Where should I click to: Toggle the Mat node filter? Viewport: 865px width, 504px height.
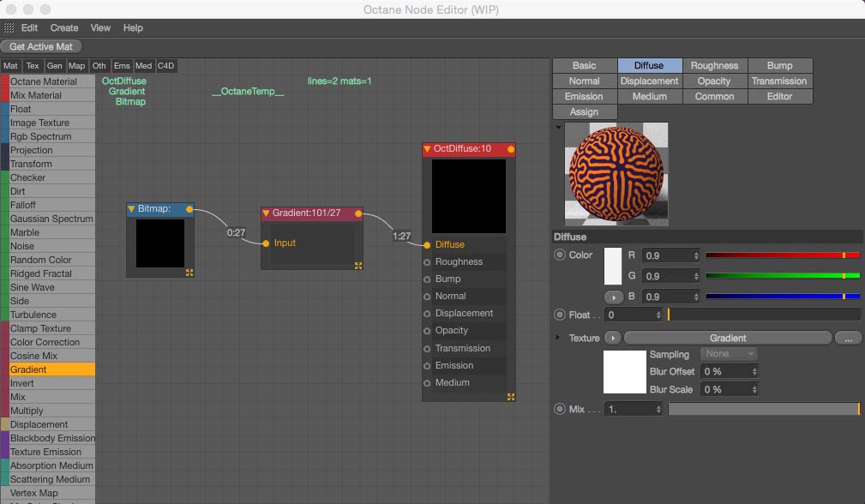[10, 66]
